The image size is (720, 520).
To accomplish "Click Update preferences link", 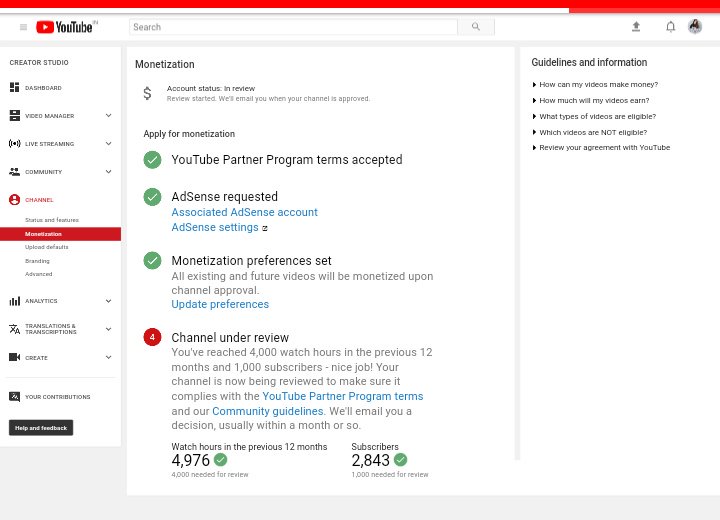I will click(220, 304).
